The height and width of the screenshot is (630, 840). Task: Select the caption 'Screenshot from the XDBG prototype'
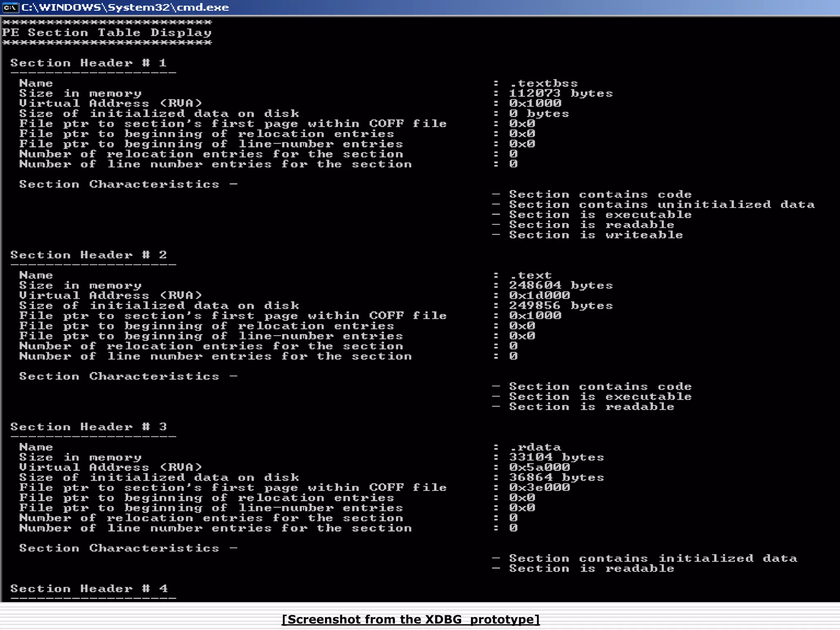click(411, 619)
